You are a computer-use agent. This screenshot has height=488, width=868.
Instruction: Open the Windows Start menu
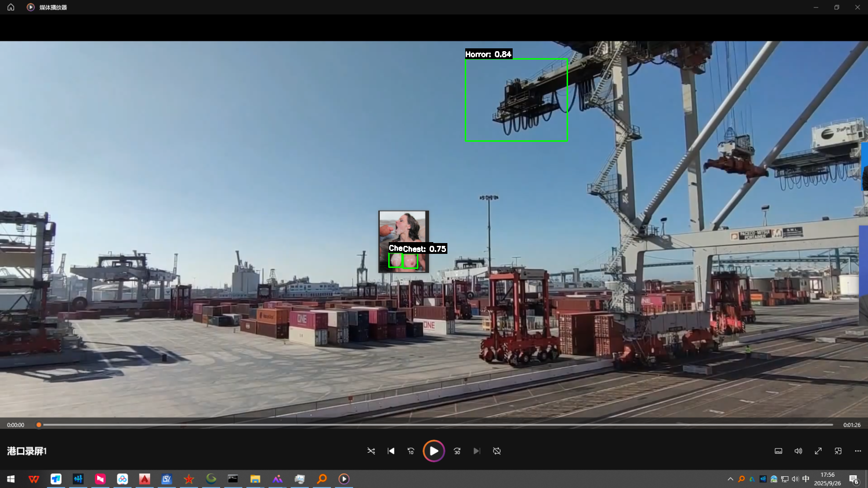pos(11,479)
